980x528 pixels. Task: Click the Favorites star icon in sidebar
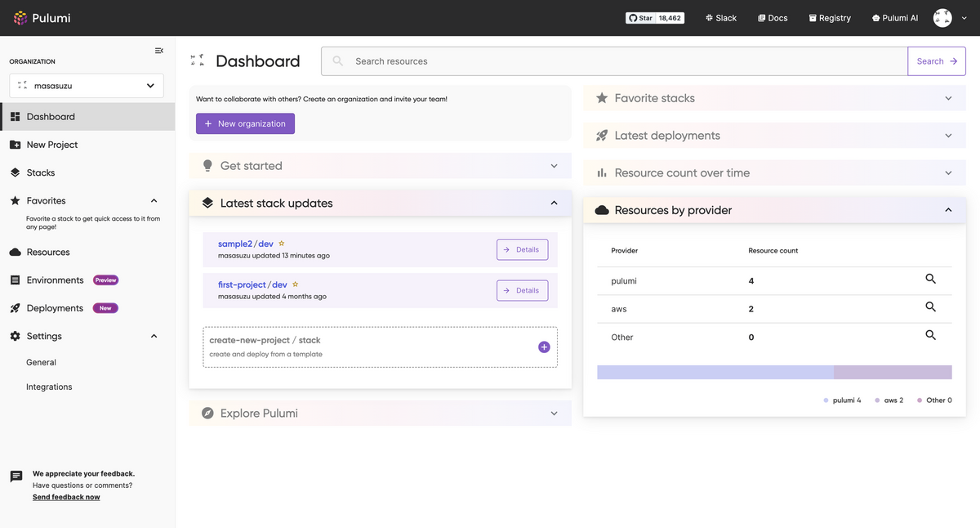coord(15,200)
